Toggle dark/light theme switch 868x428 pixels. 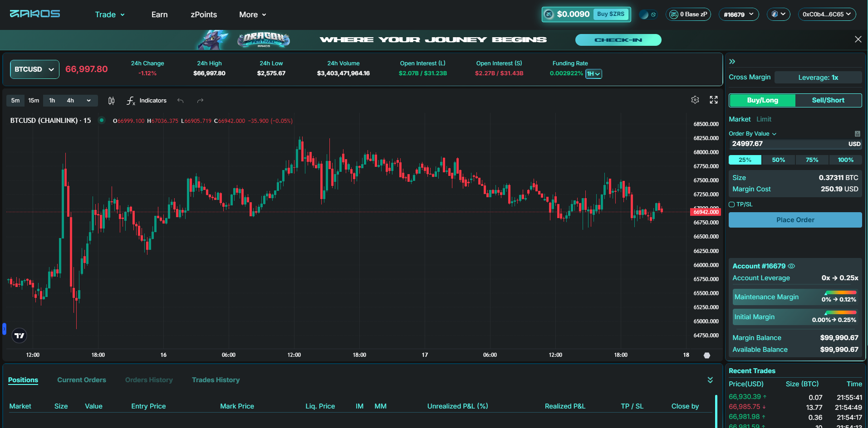pos(647,15)
